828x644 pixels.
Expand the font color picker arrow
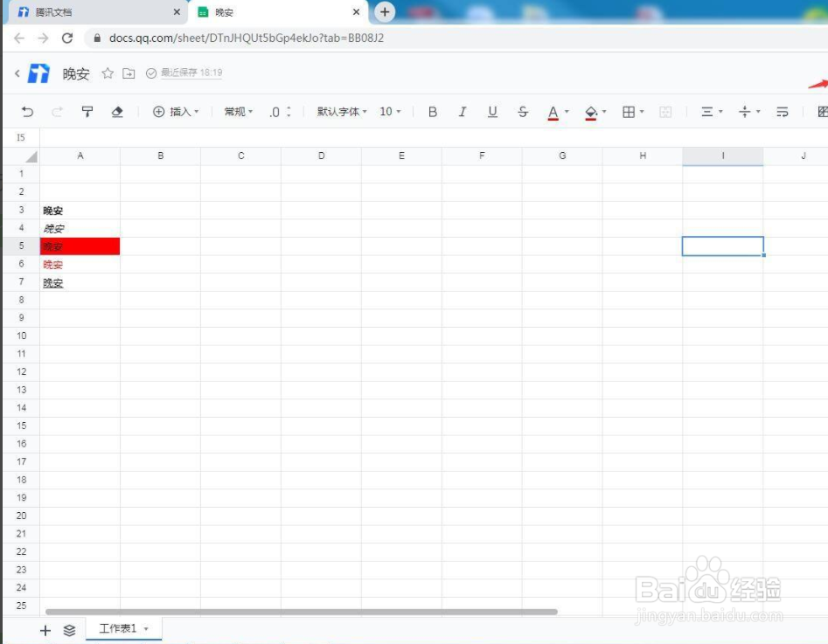(567, 112)
